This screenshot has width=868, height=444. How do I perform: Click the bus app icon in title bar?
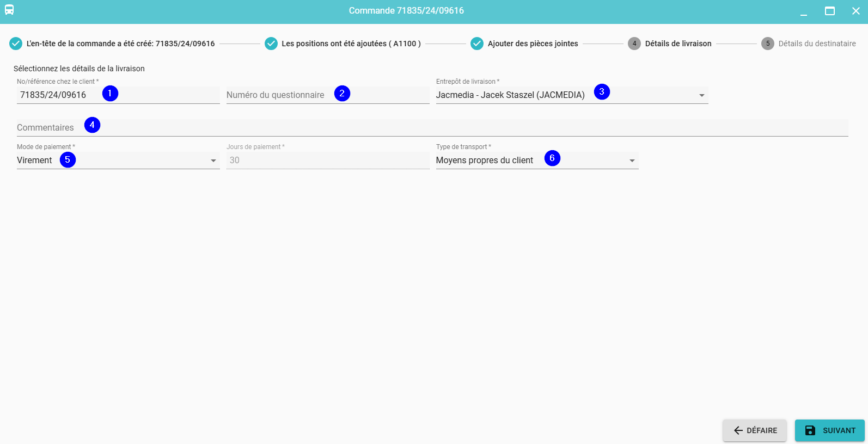pyautogui.click(x=9, y=10)
